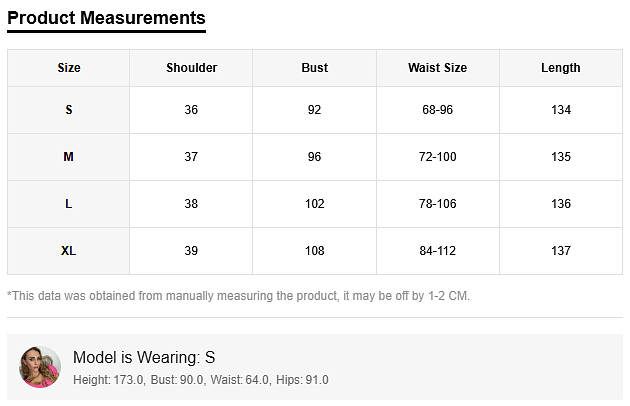Click the Length column header
The image size is (630, 406).
[x=560, y=68]
